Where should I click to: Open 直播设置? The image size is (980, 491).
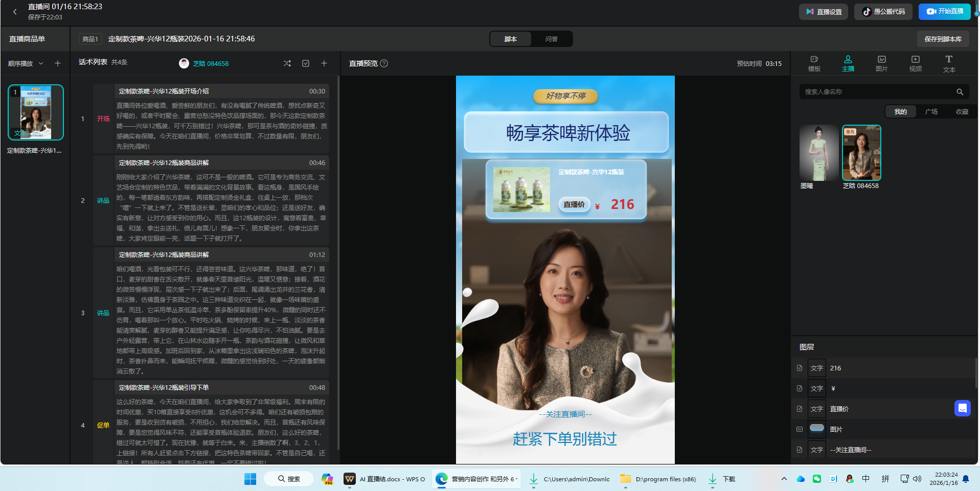point(823,11)
